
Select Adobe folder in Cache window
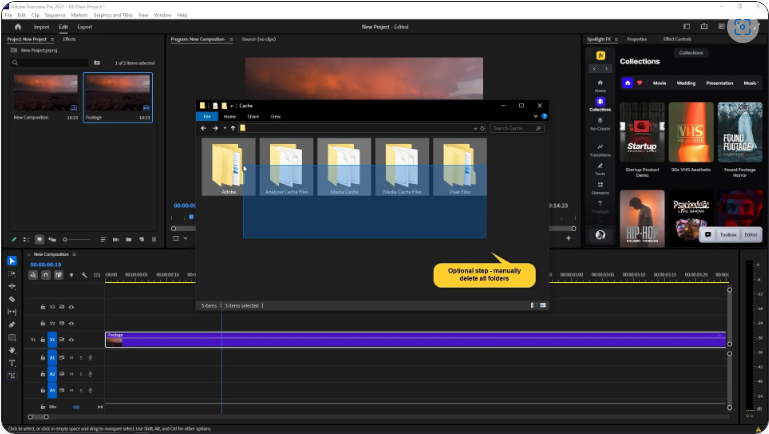pyautogui.click(x=229, y=167)
